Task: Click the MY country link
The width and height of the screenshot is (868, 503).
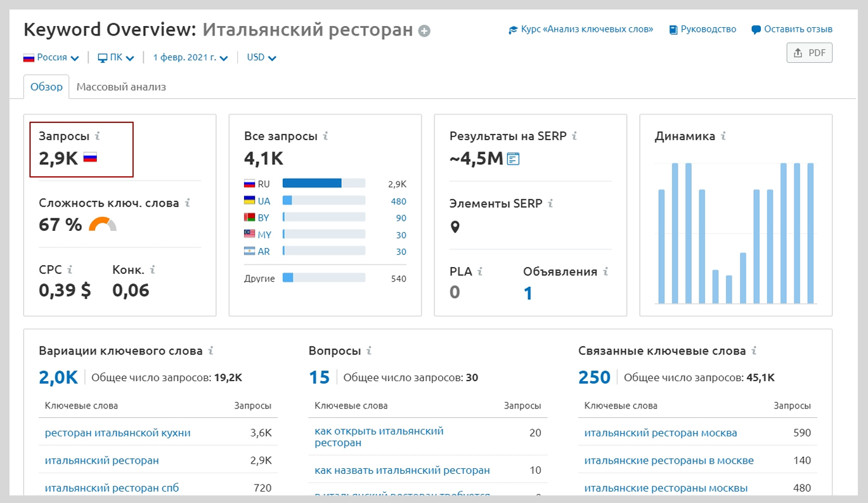Action: (264, 235)
